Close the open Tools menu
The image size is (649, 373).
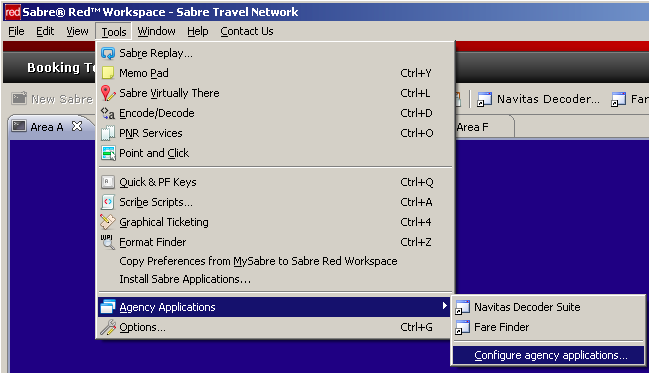114,32
